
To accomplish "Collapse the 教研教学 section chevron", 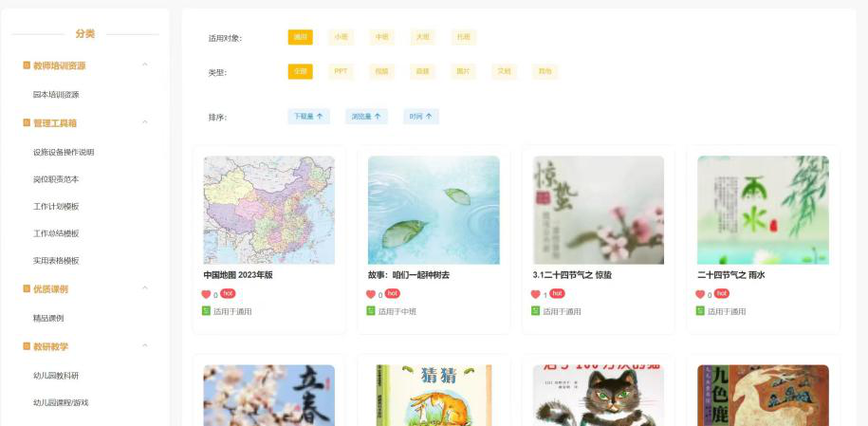I will 145,345.
